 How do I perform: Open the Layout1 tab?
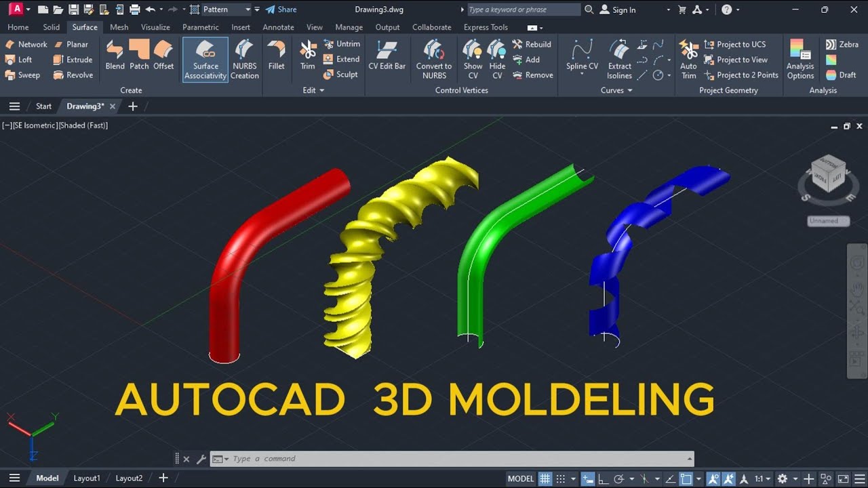click(87, 478)
